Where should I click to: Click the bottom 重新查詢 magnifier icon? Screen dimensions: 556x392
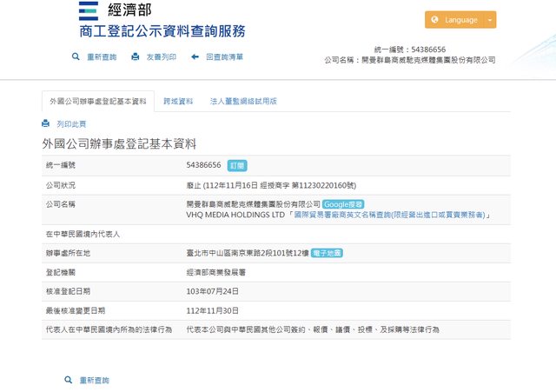click(69, 380)
